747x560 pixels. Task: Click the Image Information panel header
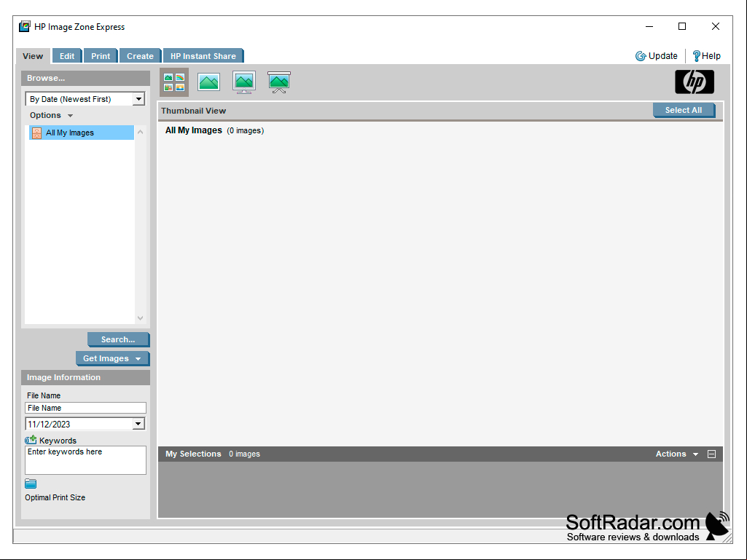[x=86, y=378]
